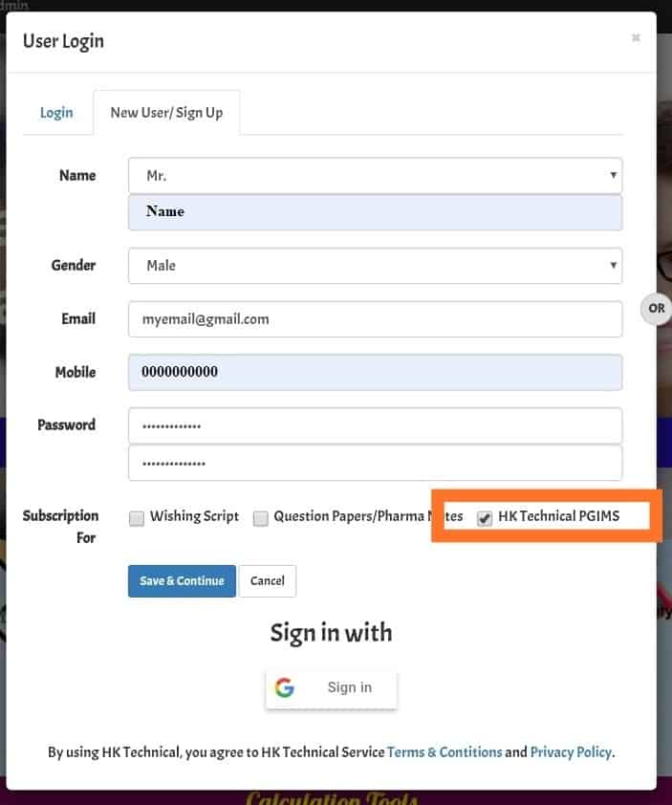The width and height of the screenshot is (672, 805).
Task: Sign in with the Google button
Action: click(x=331, y=687)
